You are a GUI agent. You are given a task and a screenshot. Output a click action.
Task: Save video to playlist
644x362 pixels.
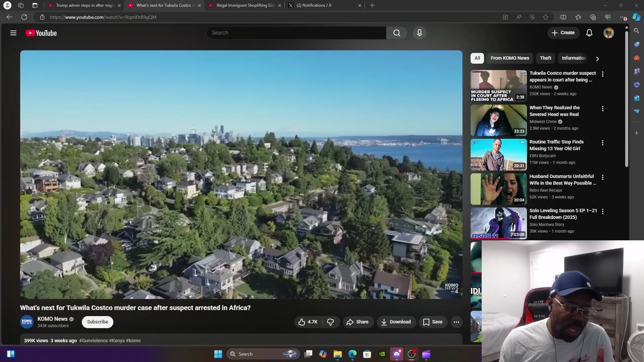pyautogui.click(x=432, y=322)
